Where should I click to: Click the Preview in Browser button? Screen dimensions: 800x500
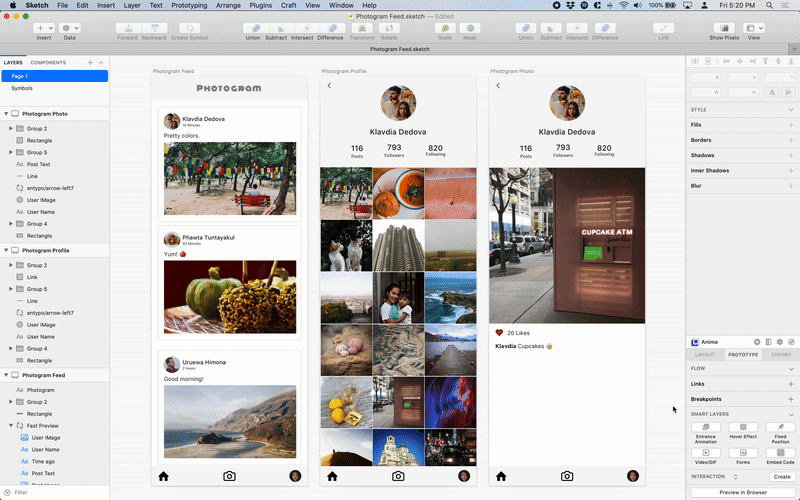click(x=743, y=492)
